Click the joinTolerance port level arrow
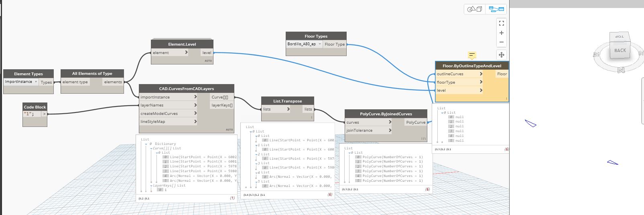This screenshot has width=644, height=215. click(x=390, y=130)
